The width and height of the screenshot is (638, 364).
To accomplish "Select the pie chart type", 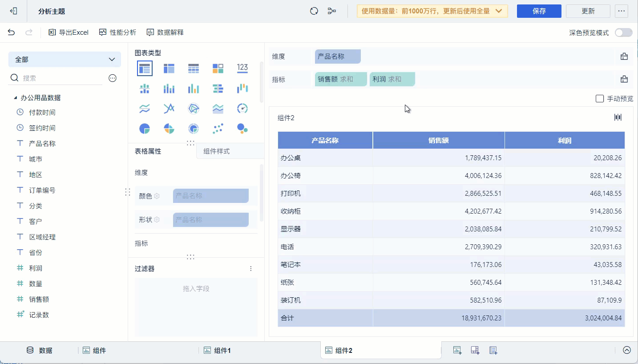I will pyautogui.click(x=145, y=129).
